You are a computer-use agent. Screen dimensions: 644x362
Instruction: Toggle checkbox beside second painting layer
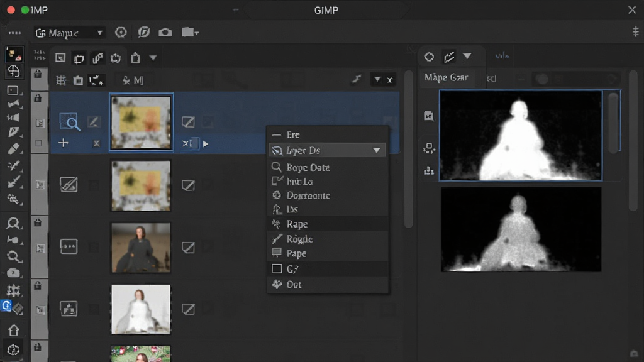click(188, 185)
